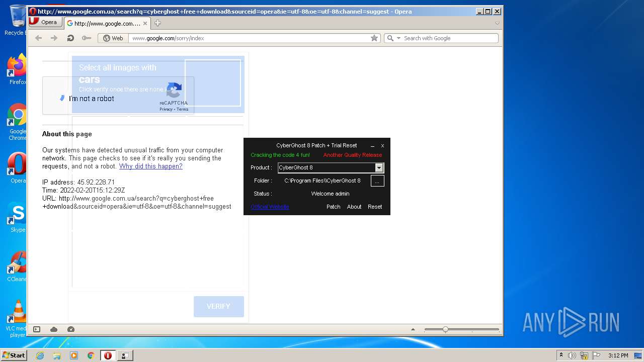Open the password wand key icon

[87, 38]
